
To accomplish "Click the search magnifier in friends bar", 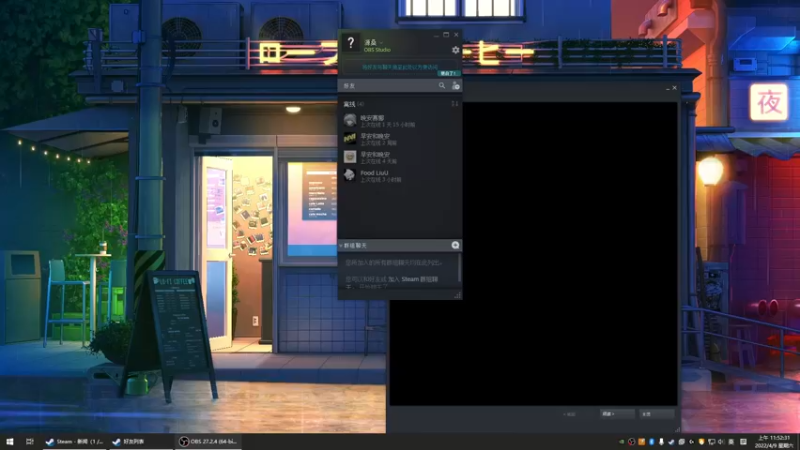I will click(442, 86).
